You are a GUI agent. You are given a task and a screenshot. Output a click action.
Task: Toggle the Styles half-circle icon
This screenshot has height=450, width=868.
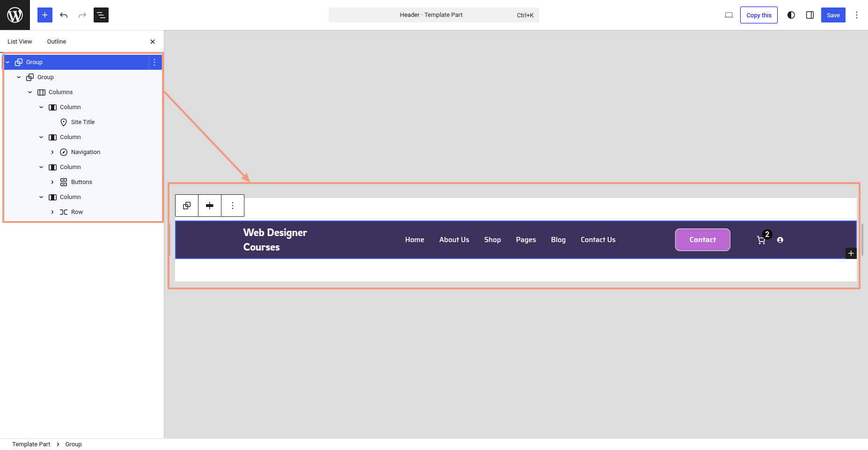[791, 15]
